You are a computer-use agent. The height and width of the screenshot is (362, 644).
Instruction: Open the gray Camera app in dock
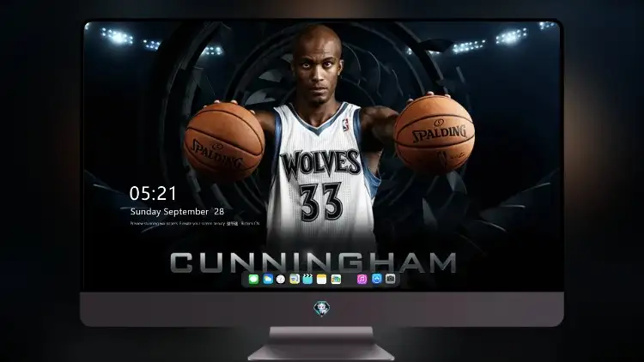click(x=391, y=279)
